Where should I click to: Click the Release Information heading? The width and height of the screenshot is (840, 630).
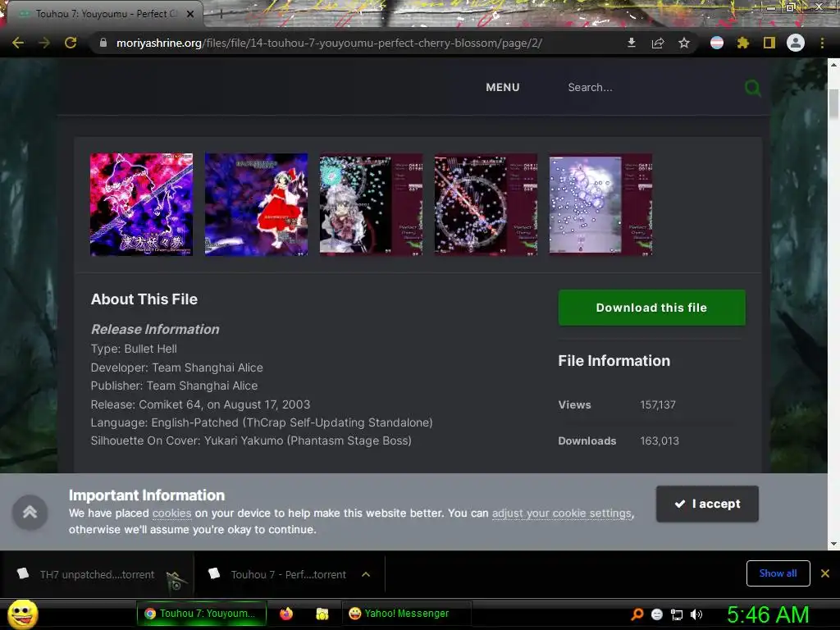coord(155,329)
